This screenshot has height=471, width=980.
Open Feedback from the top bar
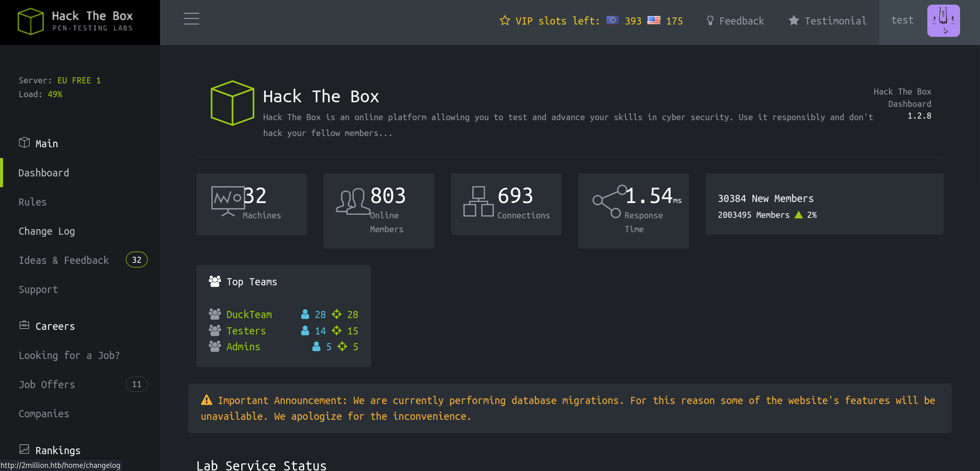click(x=735, y=21)
